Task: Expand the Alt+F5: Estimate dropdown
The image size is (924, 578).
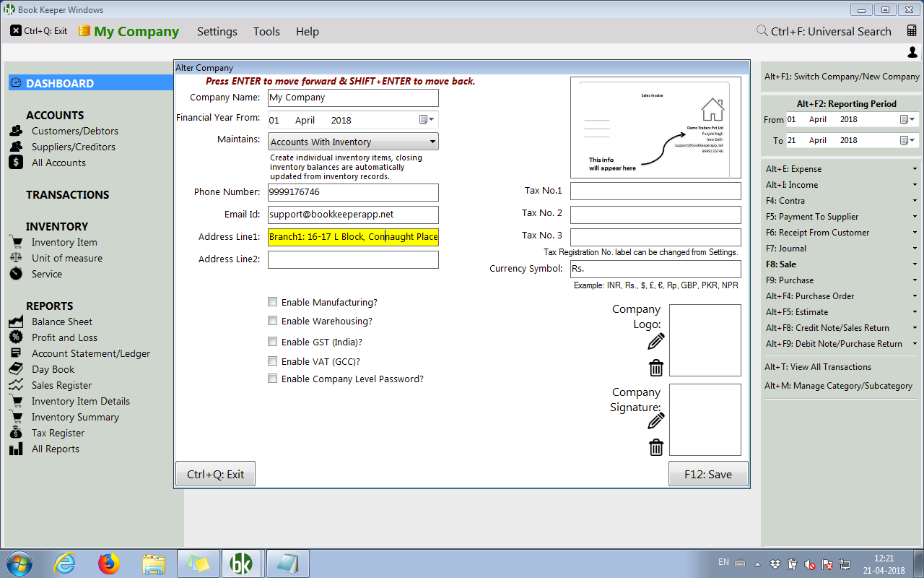Action: click(915, 312)
